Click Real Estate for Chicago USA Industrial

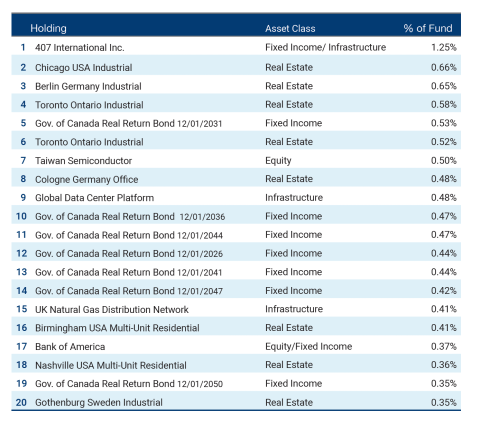289,67
